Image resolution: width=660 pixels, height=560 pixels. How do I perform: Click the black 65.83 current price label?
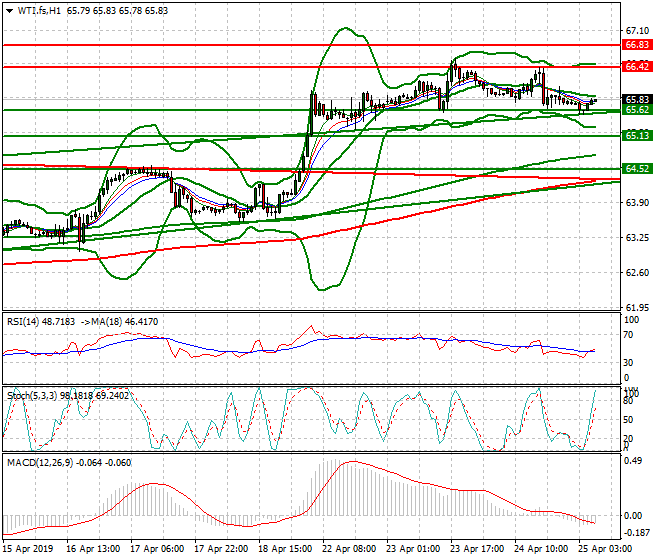637,99
